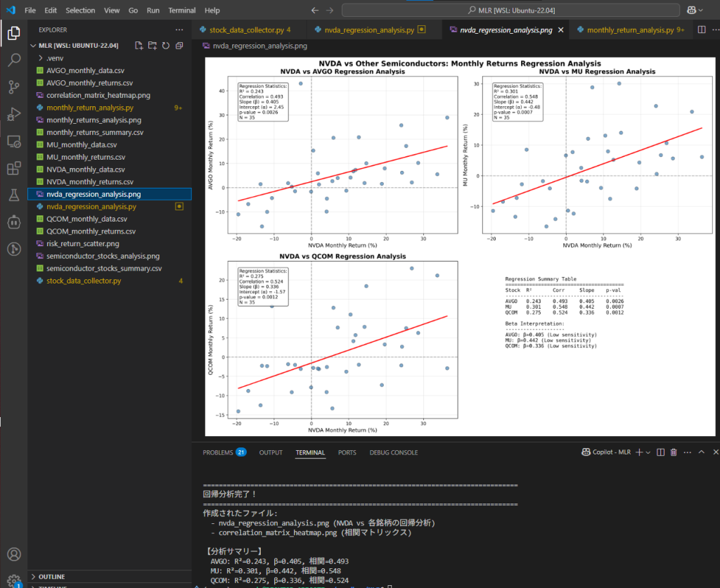
Task: Open Explorer views and more actions menu
Action: (x=179, y=30)
